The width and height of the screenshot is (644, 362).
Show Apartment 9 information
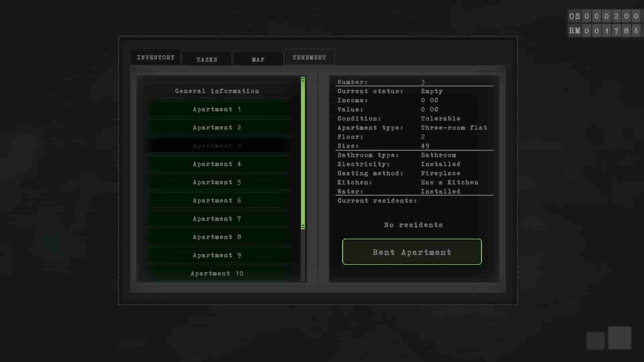pos(217,255)
